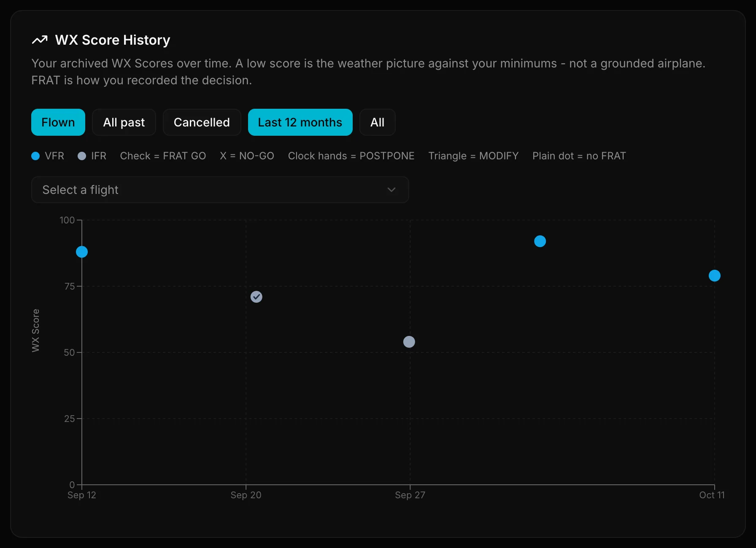
Task: Click the Sep 12 axis label
Action: (82, 495)
